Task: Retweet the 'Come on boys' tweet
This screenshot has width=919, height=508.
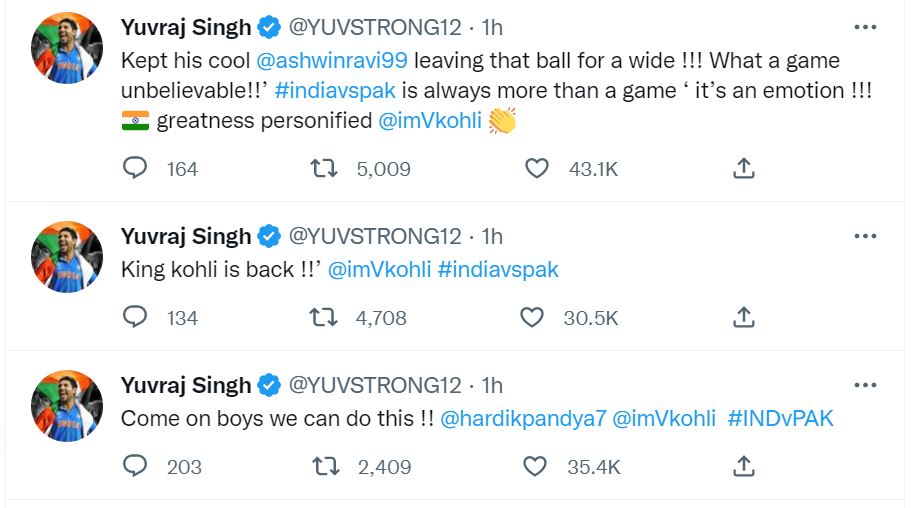Action: [323, 466]
